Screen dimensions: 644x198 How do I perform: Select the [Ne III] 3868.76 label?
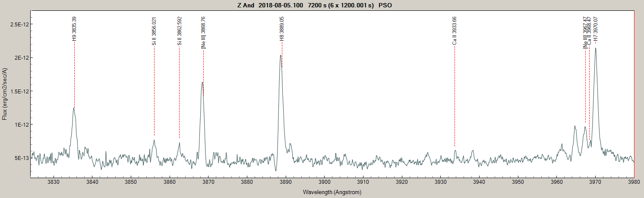click(x=203, y=32)
